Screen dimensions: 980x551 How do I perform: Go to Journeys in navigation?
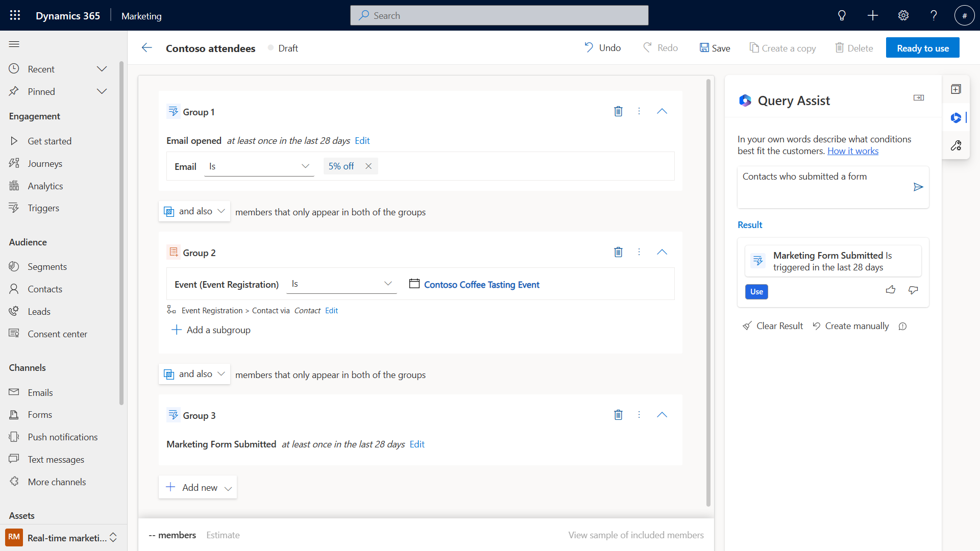tap(45, 163)
